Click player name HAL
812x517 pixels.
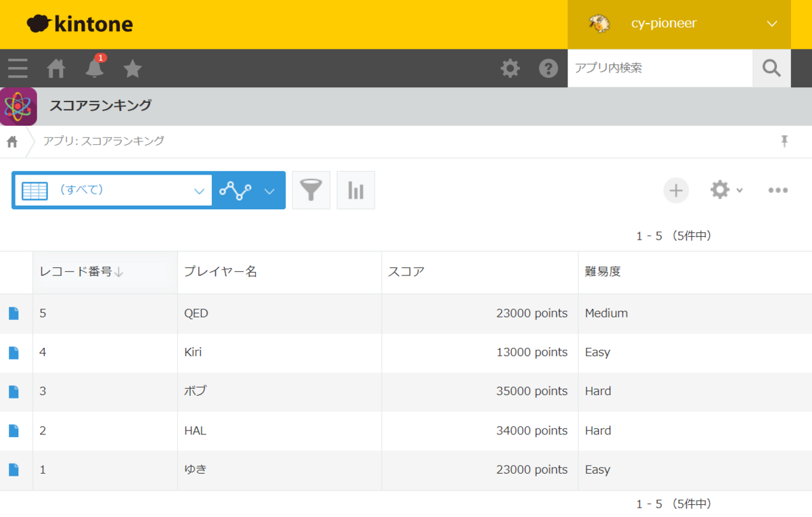tap(196, 430)
